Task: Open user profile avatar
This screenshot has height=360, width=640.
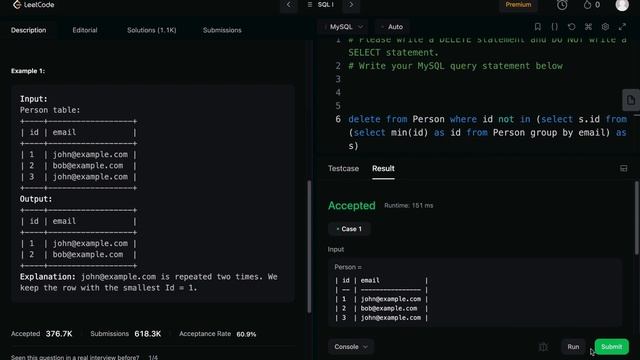Action: click(x=622, y=5)
